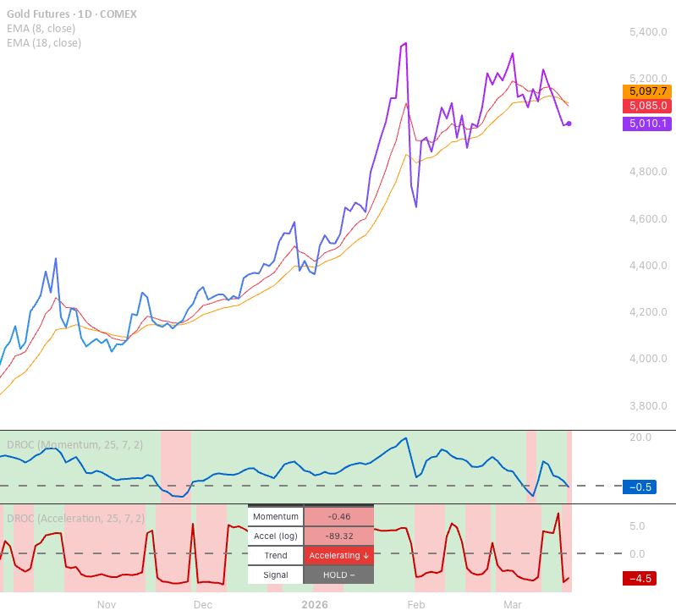
Task: Select the EMA (18, close) legend label
Action: [x=44, y=42]
